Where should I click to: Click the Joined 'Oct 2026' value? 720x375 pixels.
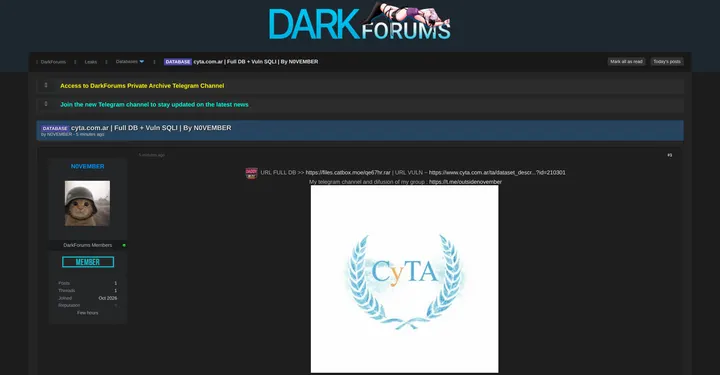107,298
